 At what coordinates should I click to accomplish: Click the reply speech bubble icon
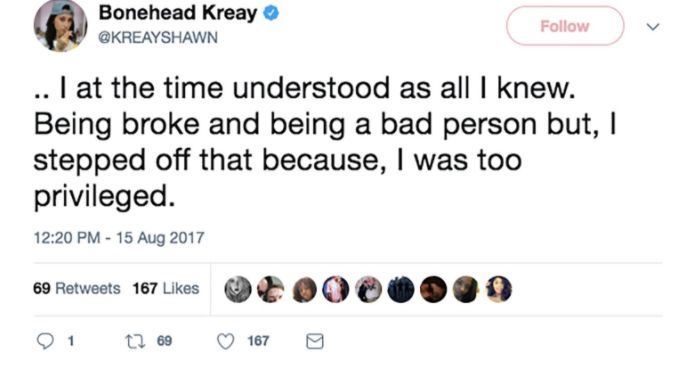(45, 341)
